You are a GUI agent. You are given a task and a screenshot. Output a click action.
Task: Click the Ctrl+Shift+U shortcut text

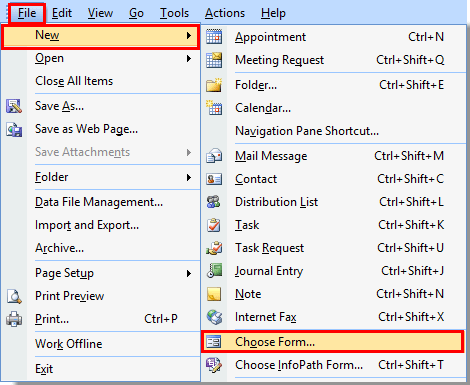pyautogui.click(x=410, y=248)
